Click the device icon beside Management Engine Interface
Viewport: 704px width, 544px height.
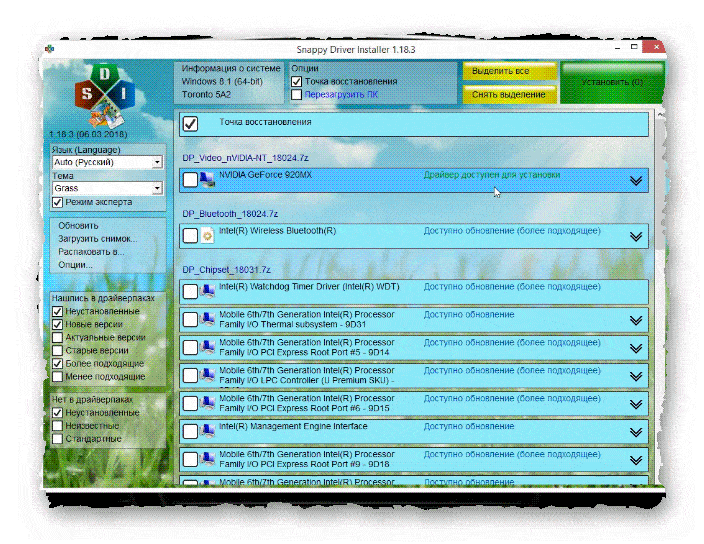(x=207, y=431)
